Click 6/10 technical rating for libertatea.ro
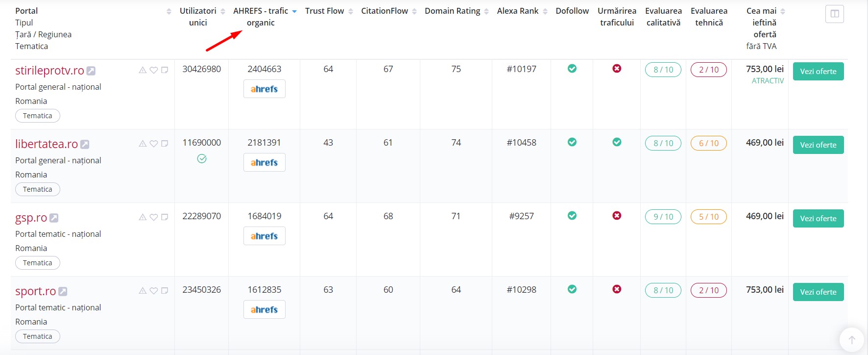Screen dimensions: 868x355 709,143
